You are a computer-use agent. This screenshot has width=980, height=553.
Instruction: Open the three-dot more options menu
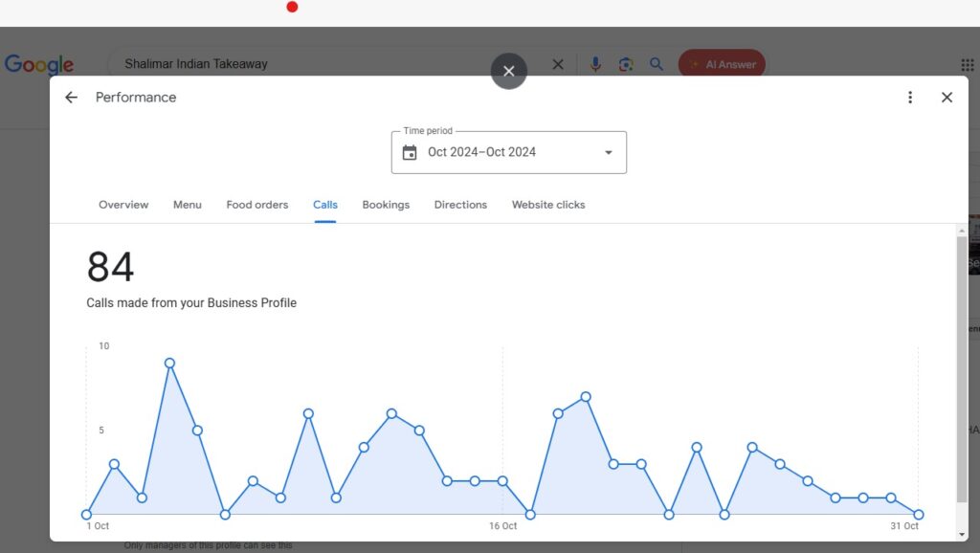(910, 98)
